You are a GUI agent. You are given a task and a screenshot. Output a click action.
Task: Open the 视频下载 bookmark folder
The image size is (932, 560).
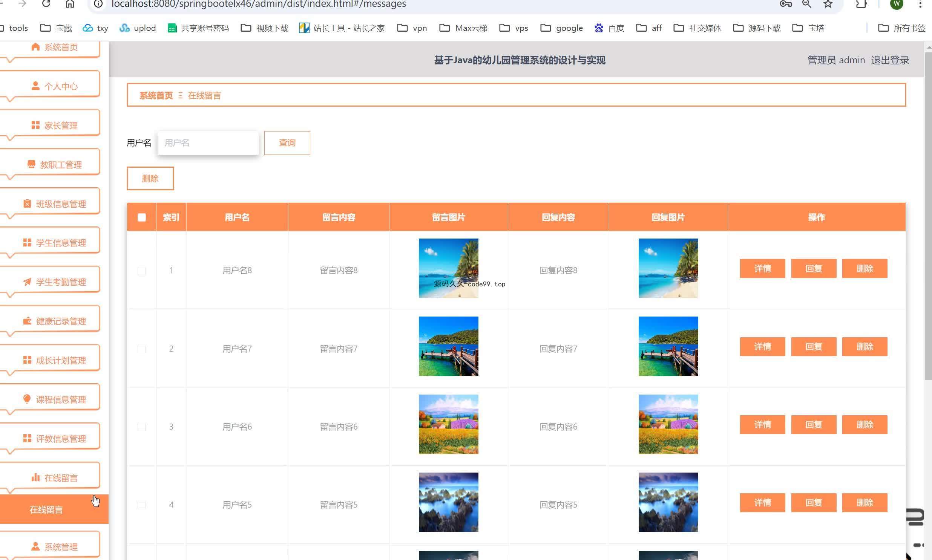click(265, 28)
